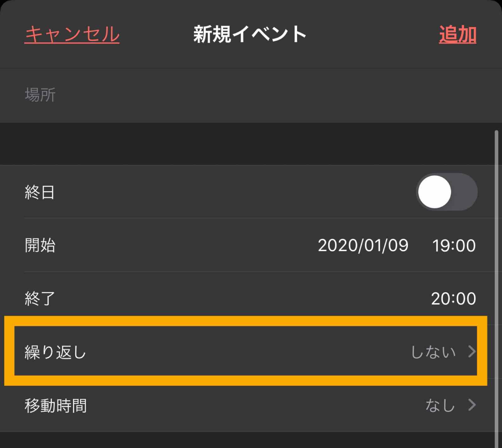The width and height of the screenshot is (502, 448).
Task: Click the dark gap below the 場所 field
Action: coord(251,143)
